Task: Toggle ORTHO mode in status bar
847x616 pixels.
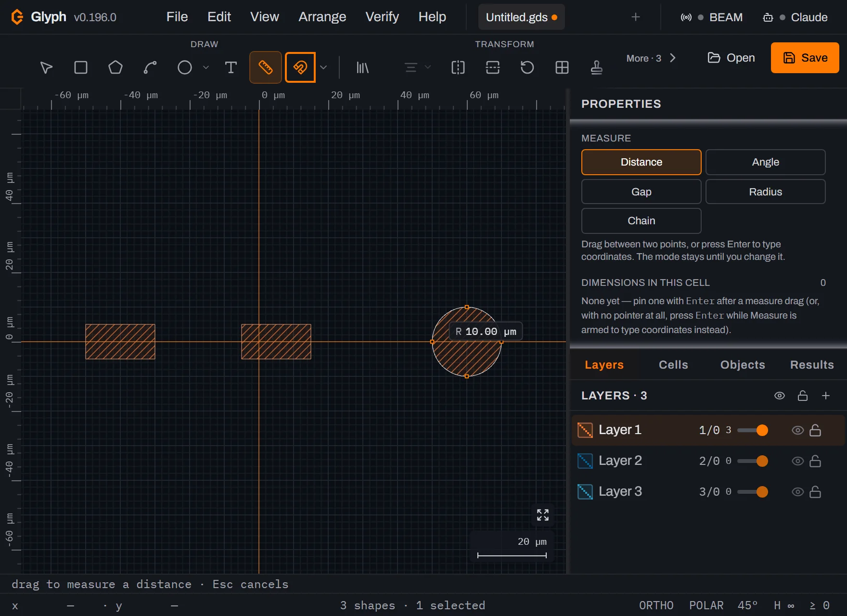Action: [x=656, y=605]
